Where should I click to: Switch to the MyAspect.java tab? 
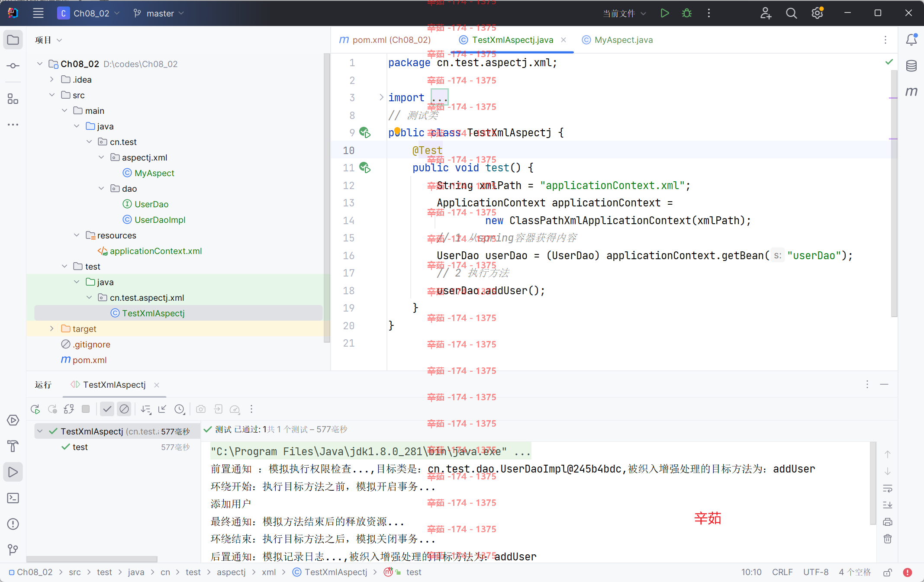click(x=618, y=40)
